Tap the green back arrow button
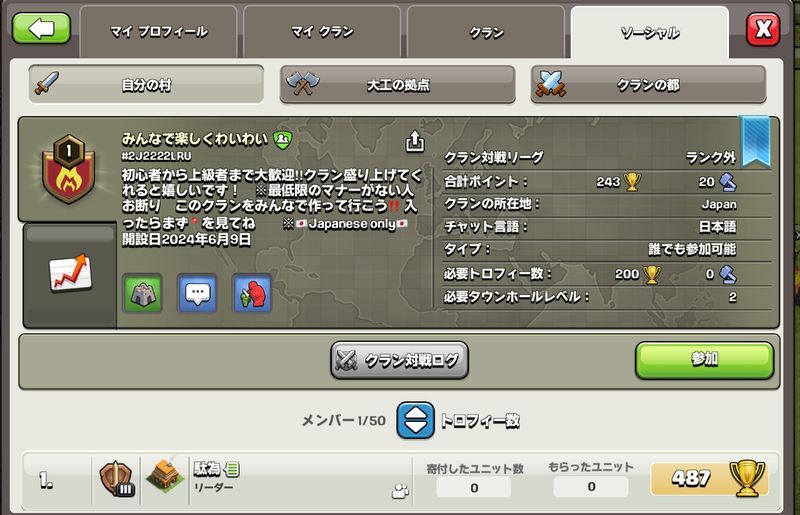The width and height of the screenshot is (800, 515). (41, 29)
